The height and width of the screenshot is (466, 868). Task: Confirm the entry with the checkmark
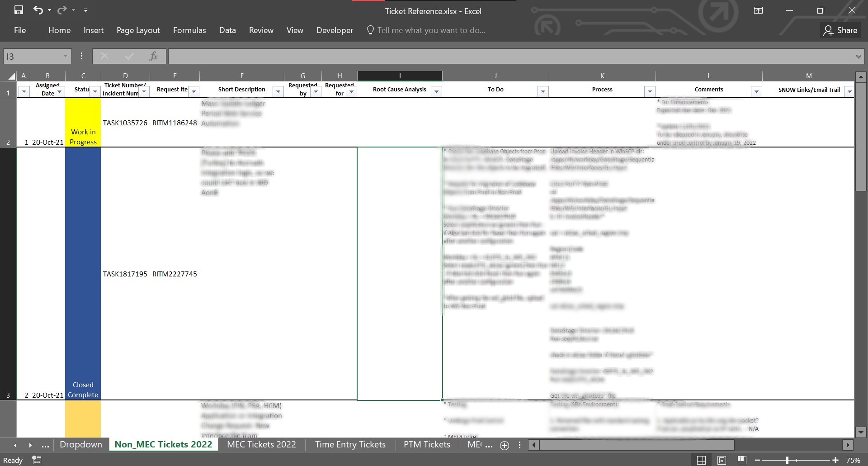[129, 57]
